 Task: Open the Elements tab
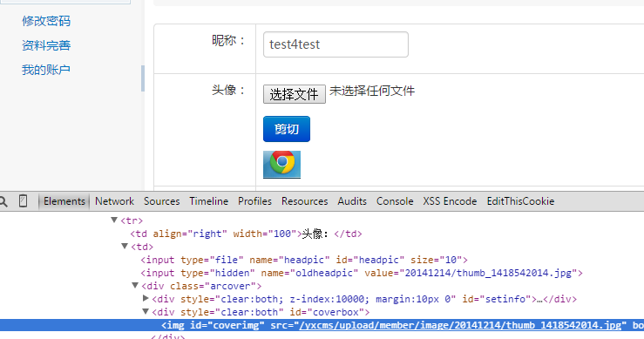64,201
